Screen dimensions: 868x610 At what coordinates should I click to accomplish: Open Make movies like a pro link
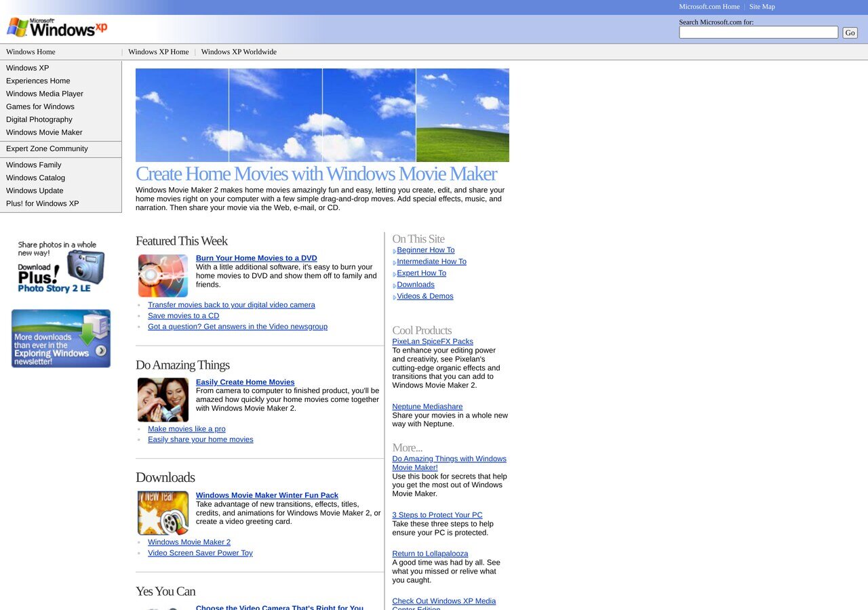(186, 429)
